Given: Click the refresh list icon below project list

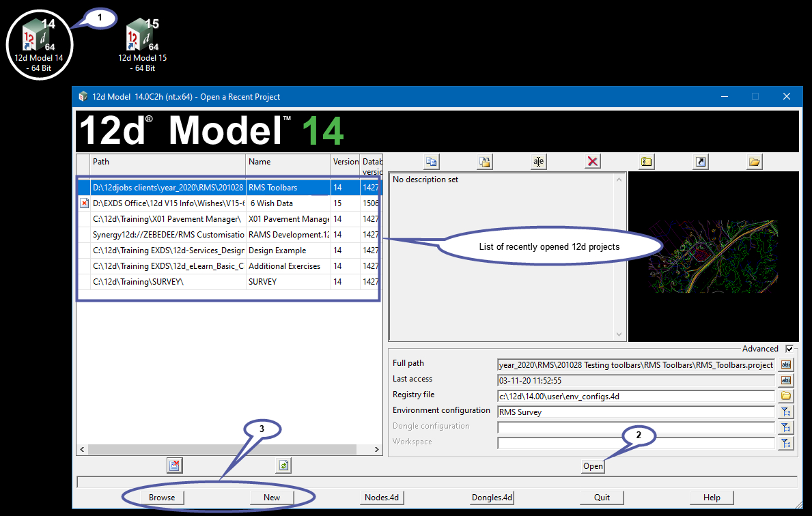Looking at the screenshot, I should point(283,465).
